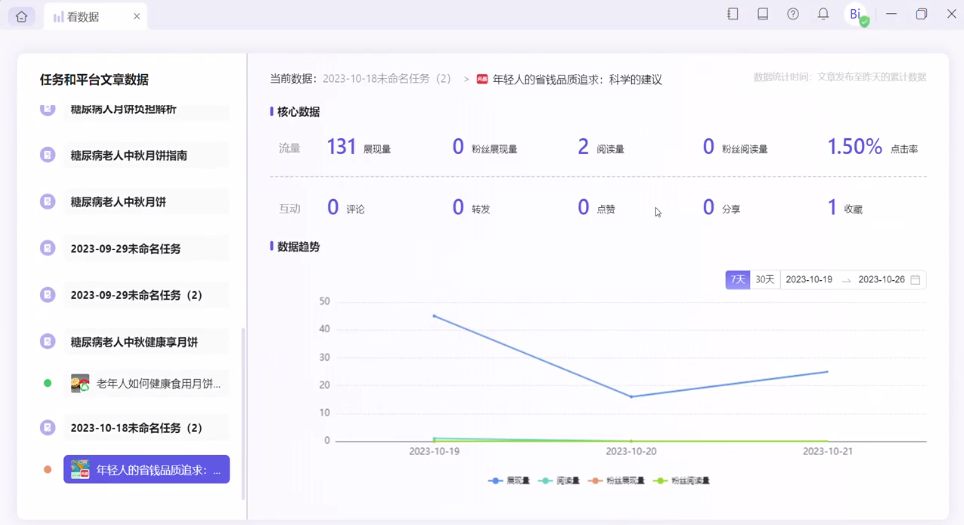This screenshot has height=525, width=964.
Task: Click thumbnail of 年轻人的省钱品质追求 article
Action: tap(80, 470)
